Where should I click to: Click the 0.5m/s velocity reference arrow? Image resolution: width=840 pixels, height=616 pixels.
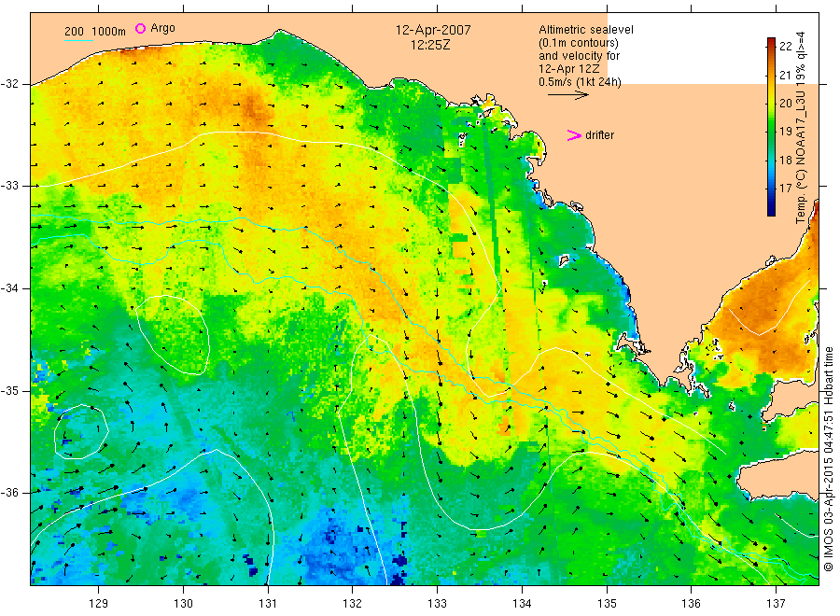pos(567,95)
